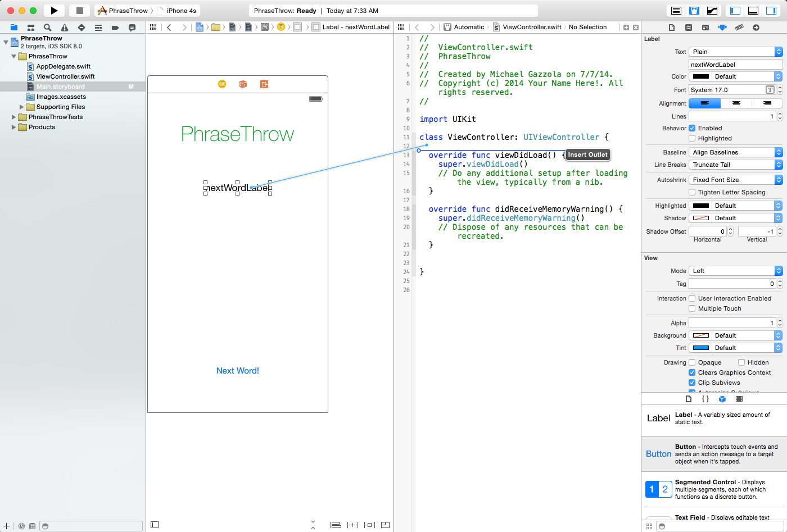This screenshot has height=532, width=787.
Task: Show the Attributes inspector
Action: point(722,28)
